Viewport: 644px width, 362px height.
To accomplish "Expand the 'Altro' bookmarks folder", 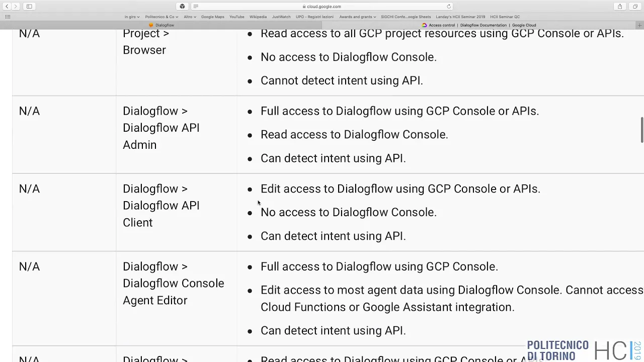I will pos(190,17).
